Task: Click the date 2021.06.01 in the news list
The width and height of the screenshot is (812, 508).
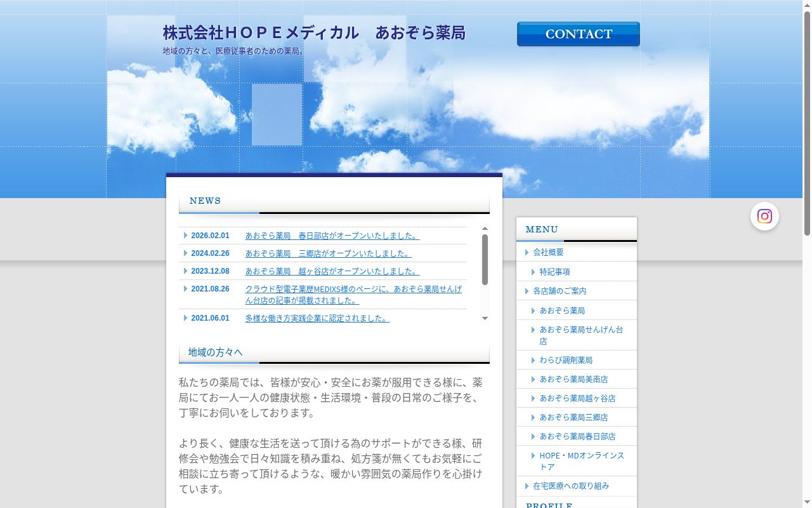Action: (210, 318)
